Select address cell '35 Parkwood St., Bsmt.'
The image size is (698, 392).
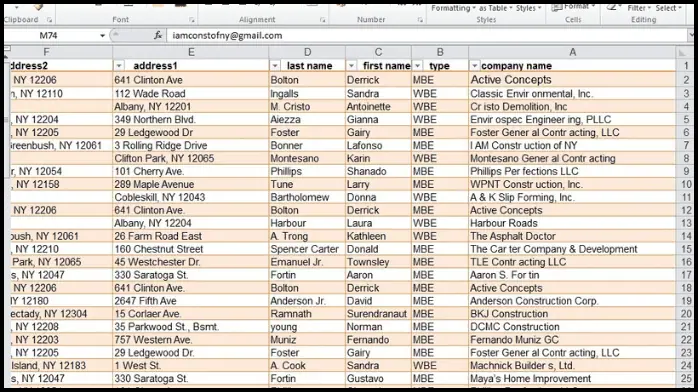[191, 327]
